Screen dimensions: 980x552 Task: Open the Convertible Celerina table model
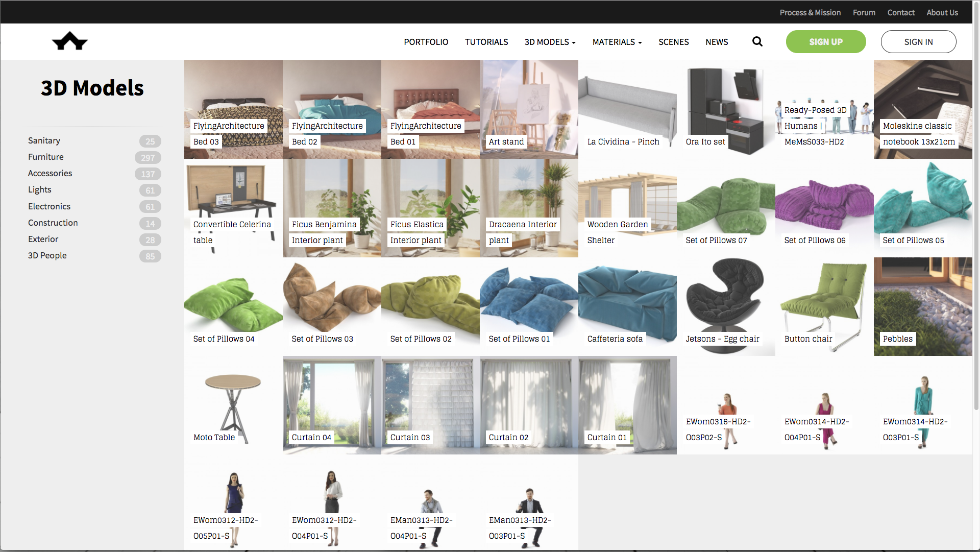pyautogui.click(x=233, y=208)
